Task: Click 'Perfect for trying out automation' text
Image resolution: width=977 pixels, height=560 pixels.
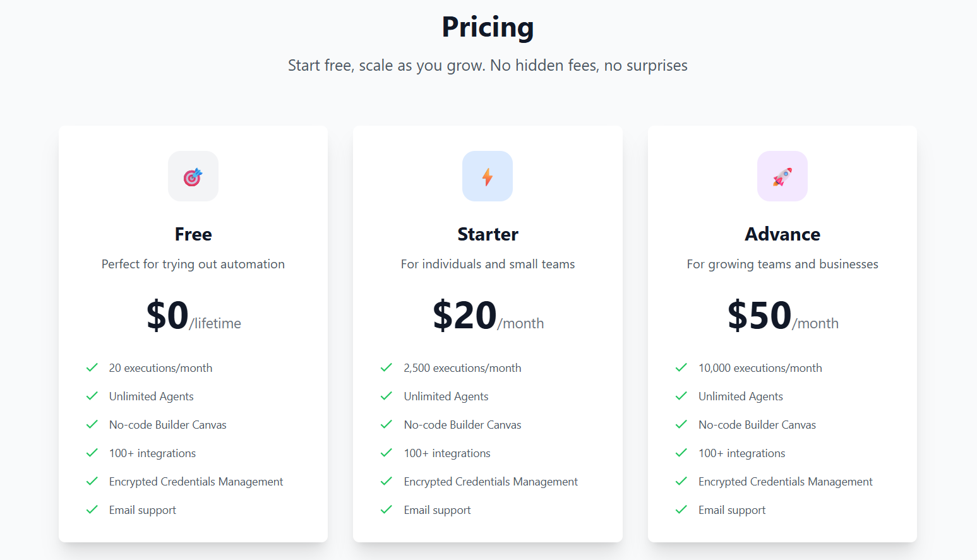Action: (193, 264)
